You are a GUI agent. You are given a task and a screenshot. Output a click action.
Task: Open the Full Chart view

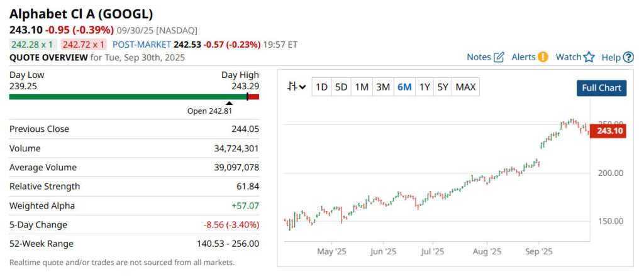point(601,88)
